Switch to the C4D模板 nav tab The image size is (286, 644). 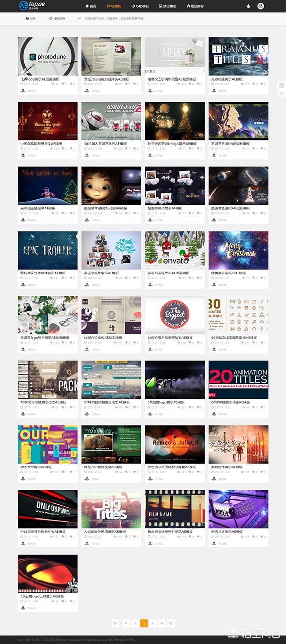(141, 6)
